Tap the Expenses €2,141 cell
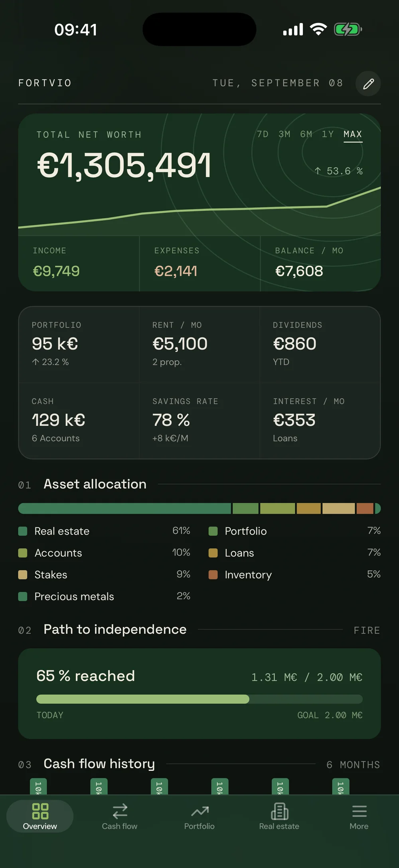The height and width of the screenshot is (868, 399). [x=200, y=264]
